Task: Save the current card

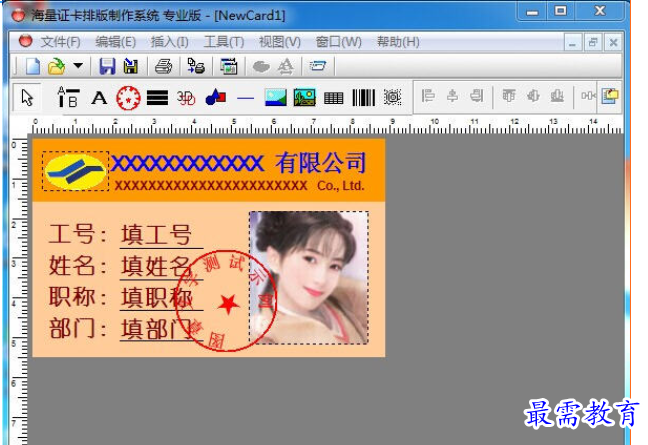Action: [x=107, y=66]
